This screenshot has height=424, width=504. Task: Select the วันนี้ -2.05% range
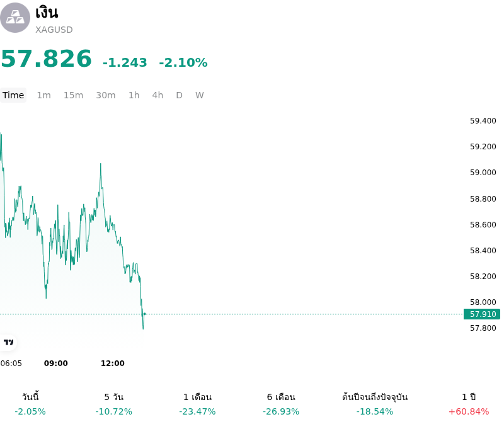30,404
